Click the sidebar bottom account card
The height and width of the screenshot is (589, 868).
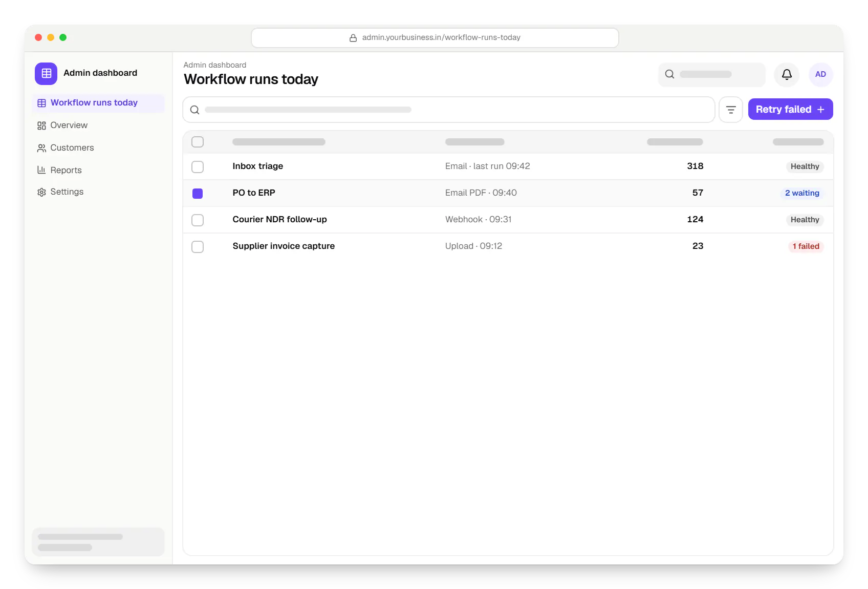pos(98,542)
